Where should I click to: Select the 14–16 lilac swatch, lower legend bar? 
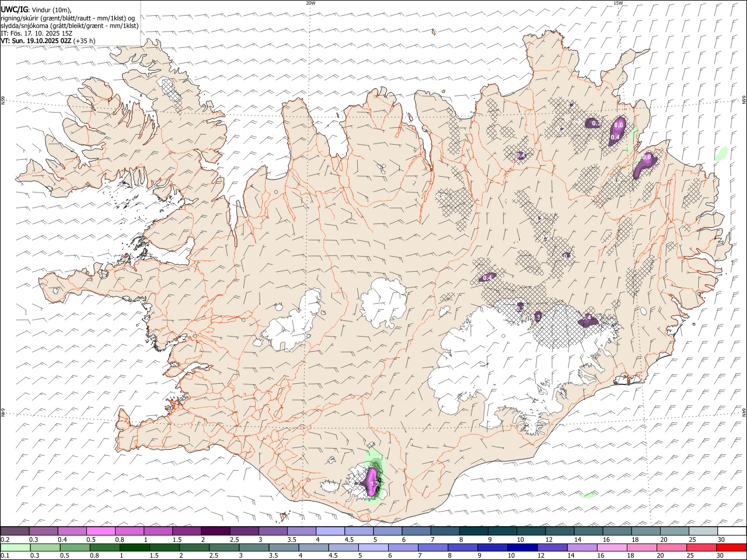tap(582, 547)
